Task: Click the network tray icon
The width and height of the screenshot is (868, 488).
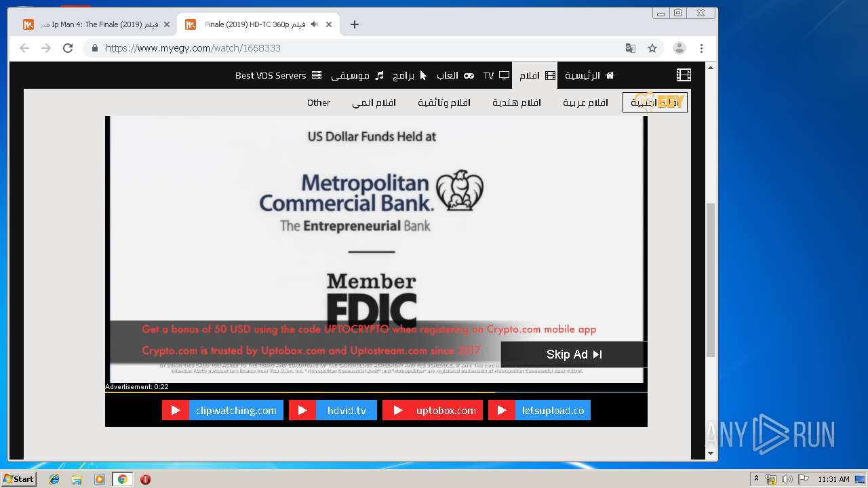Action: click(x=771, y=479)
